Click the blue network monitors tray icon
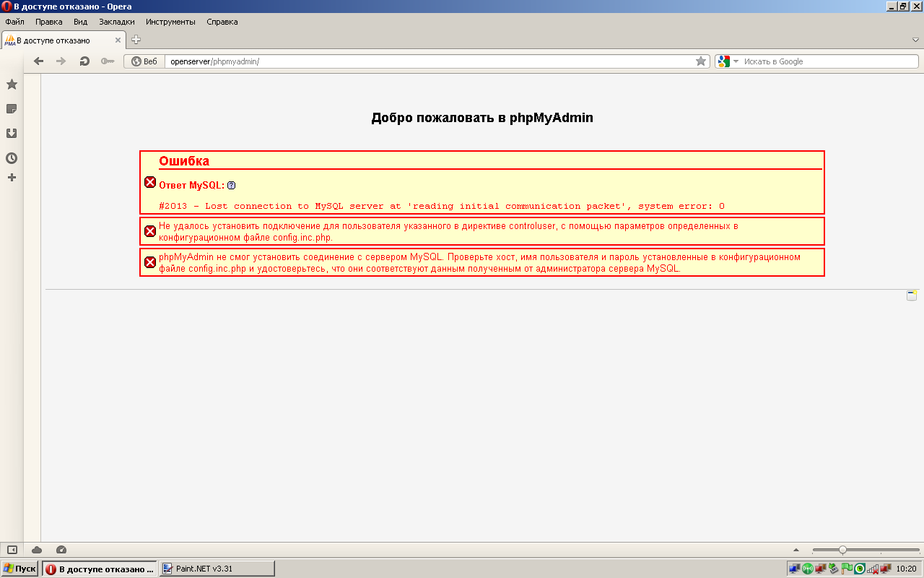Screen dimensions: 924x578 coord(795,569)
